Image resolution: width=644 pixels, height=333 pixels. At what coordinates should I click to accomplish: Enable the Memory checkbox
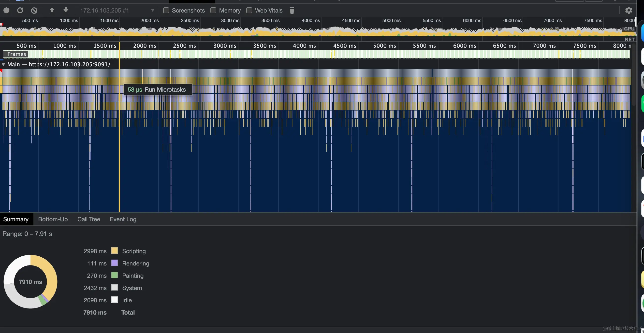213,10
